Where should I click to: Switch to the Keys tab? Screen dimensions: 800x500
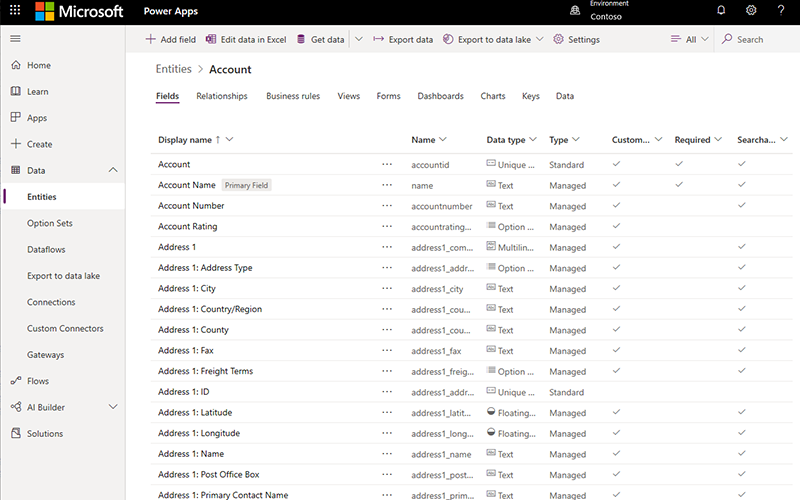[531, 96]
